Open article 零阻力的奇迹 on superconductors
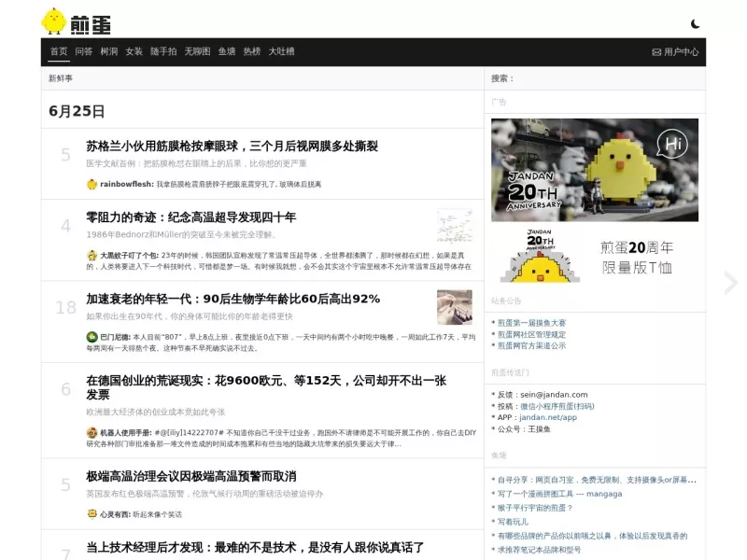The image size is (747, 560). (x=191, y=217)
